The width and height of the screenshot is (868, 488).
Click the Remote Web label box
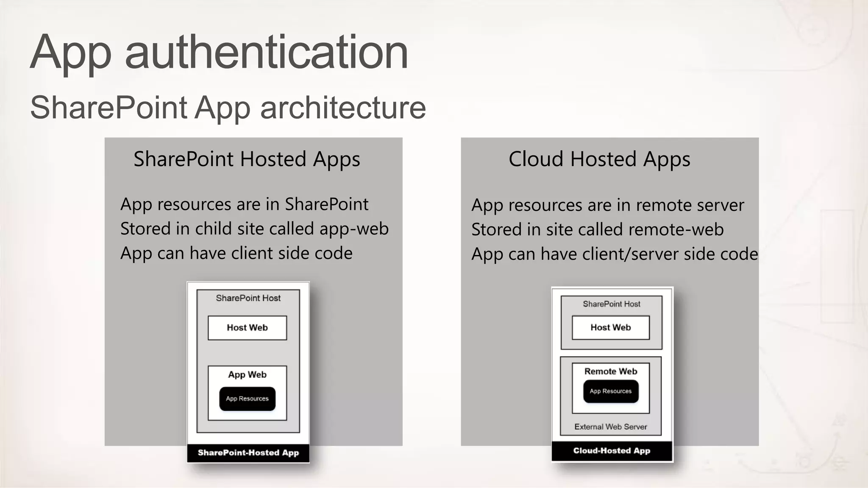coord(610,371)
